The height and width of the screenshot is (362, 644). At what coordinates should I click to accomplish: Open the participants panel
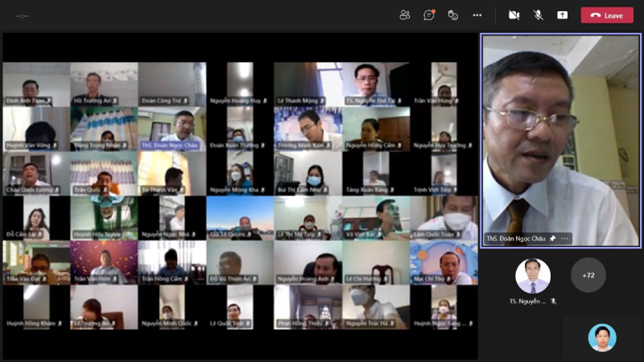coord(405,14)
